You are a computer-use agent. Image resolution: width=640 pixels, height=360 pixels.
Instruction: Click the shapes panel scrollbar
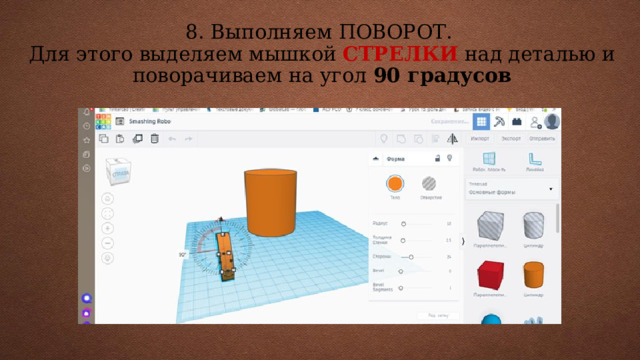[x=558, y=218]
